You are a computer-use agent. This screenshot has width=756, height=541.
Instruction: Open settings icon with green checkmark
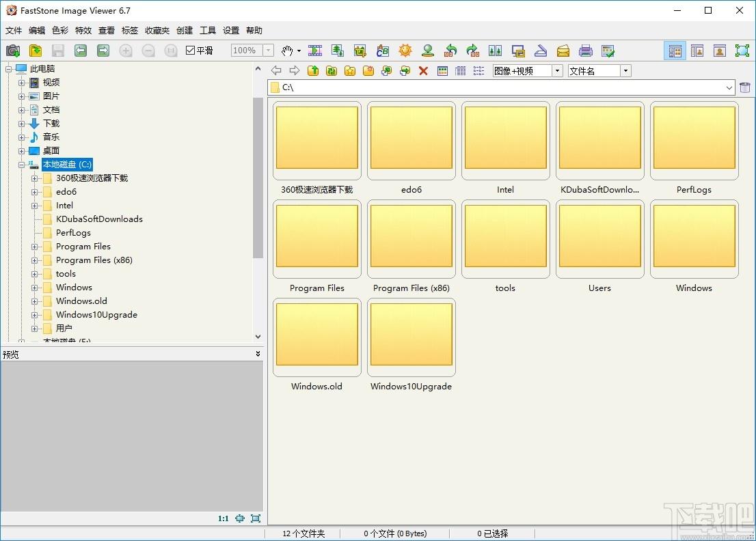point(608,51)
